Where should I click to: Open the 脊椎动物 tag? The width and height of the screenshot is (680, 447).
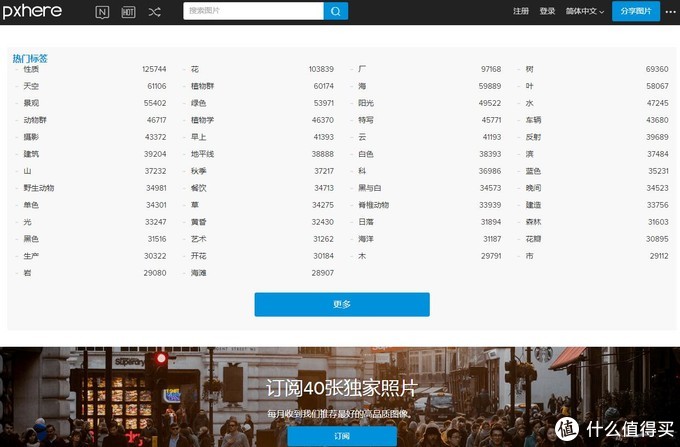[x=374, y=205]
